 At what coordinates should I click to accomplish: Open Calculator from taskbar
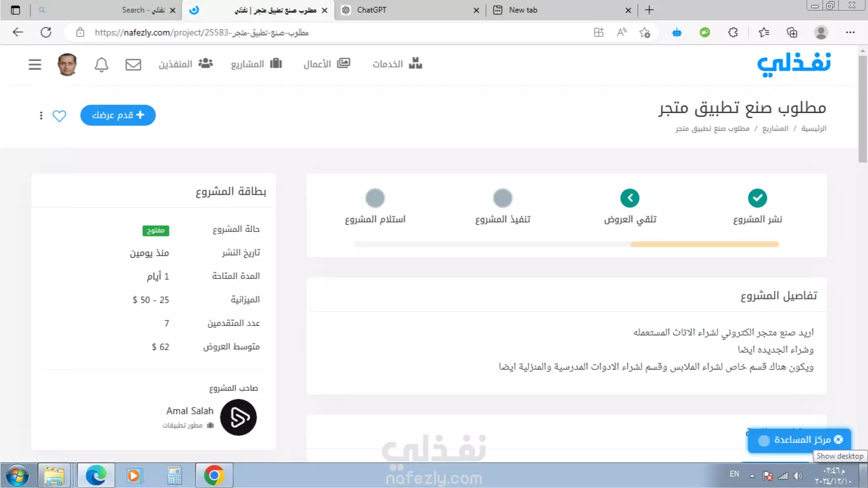tap(174, 475)
